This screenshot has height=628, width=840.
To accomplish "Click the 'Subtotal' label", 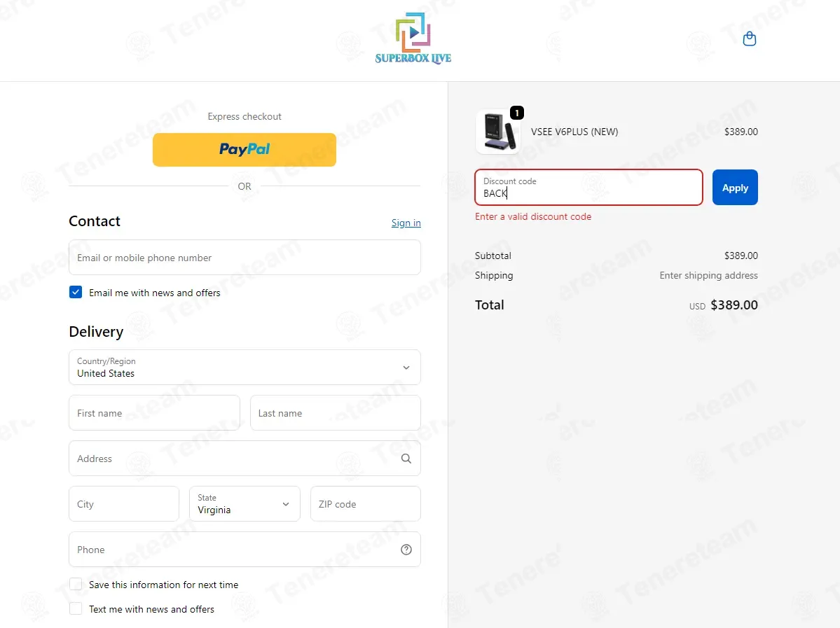I will [493, 256].
